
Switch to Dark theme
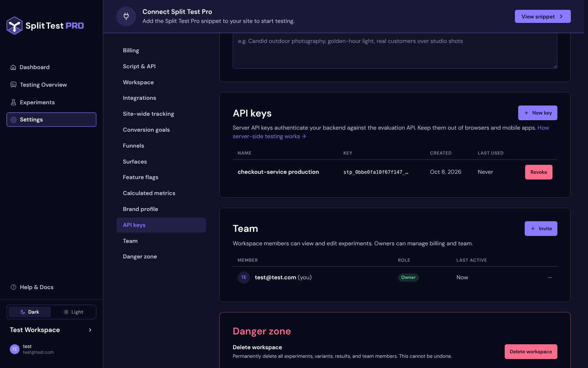30,312
